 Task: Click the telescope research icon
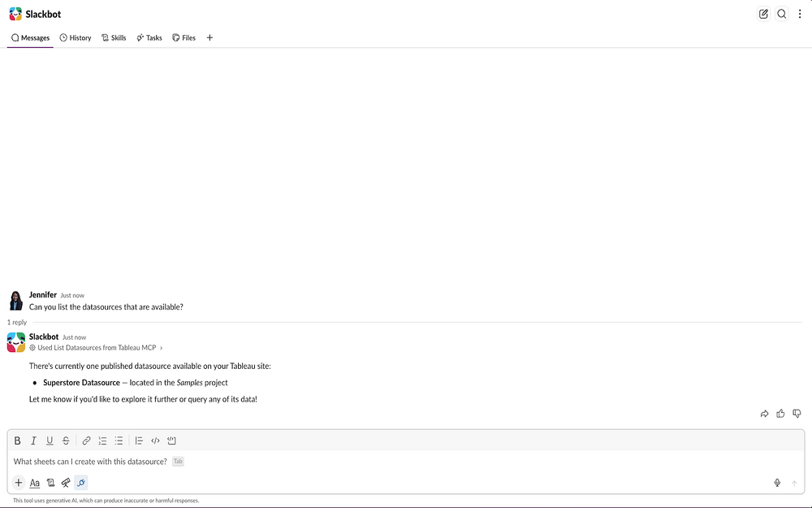point(66,483)
